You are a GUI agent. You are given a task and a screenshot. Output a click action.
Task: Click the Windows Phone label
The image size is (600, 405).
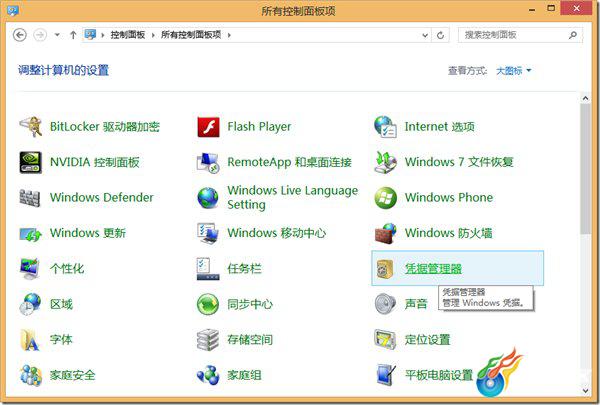[x=449, y=198]
